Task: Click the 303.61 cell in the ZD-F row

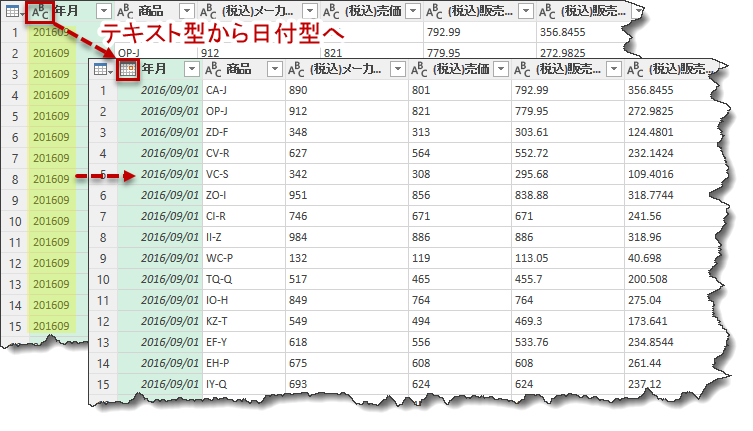Action: (x=568, y=133)
